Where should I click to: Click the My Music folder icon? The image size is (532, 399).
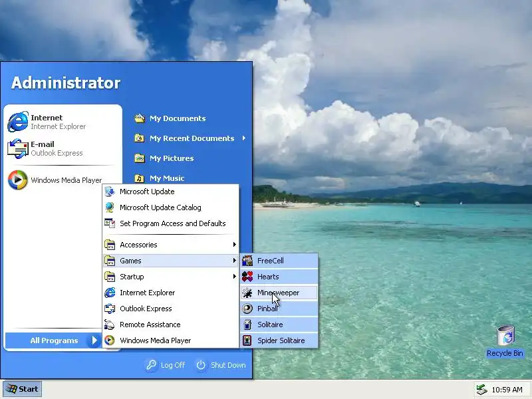(140, 178)
